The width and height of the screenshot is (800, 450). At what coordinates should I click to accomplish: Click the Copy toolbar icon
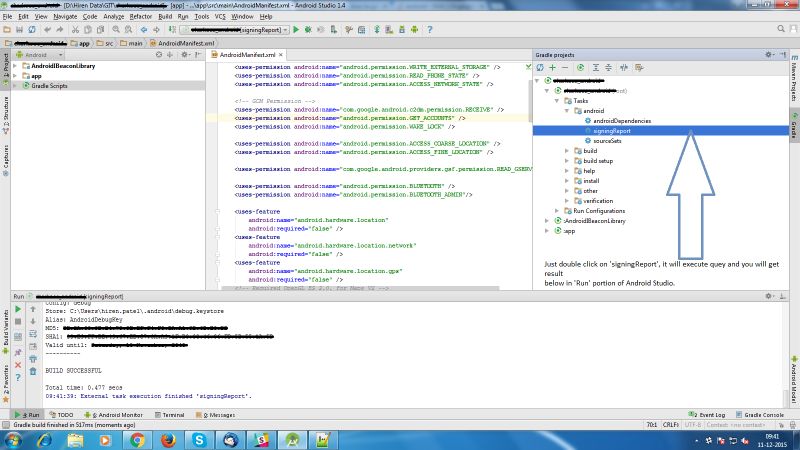(88, 30)
